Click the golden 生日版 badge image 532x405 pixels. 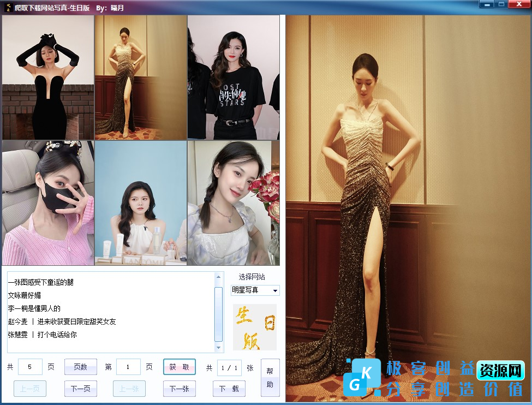pyautogui.click(x=254, y=328)
